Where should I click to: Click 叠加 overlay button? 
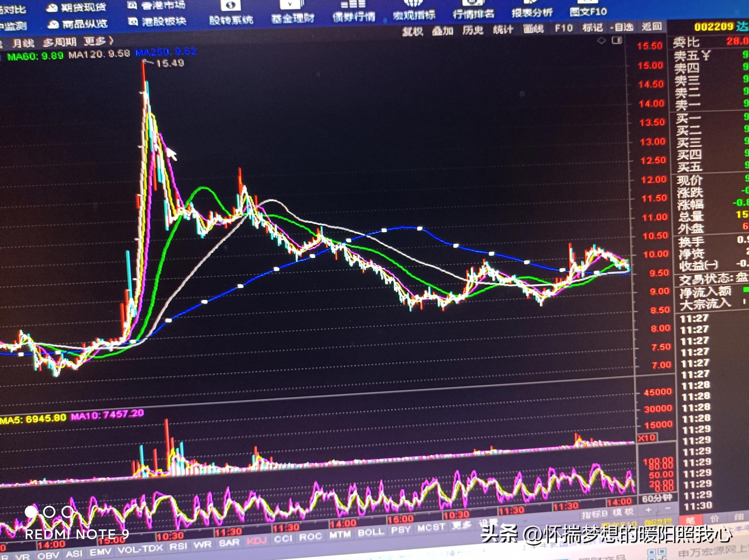(x=442, y=31)
